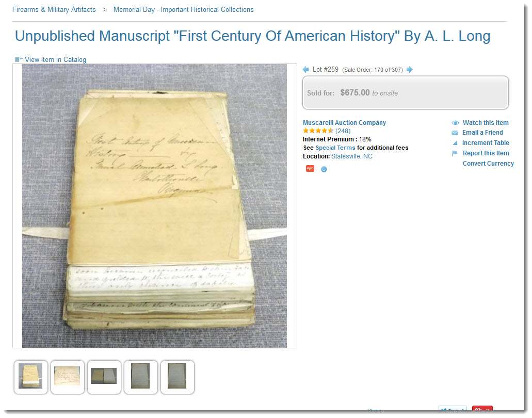Click the envelope icon for Email a Friend
This screenshot has width=532, height=418.
coord(455,133)
